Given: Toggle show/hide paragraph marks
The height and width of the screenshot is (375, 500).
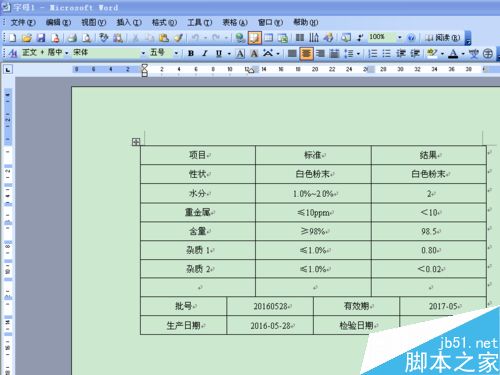Looking at the screenshot, I should coord(360,38).
